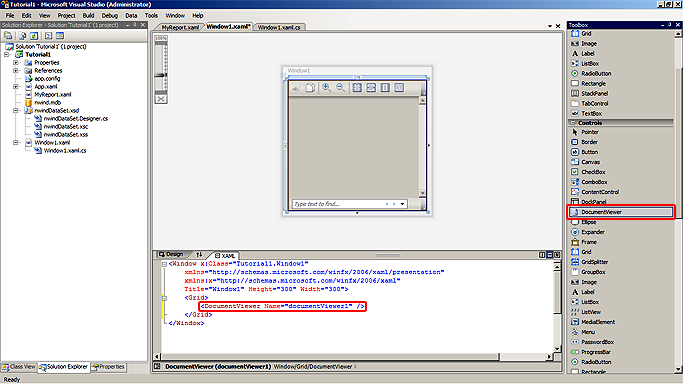Swap Design and XAML panes
Screen dimensions: 683x384
tap(199, 255)
